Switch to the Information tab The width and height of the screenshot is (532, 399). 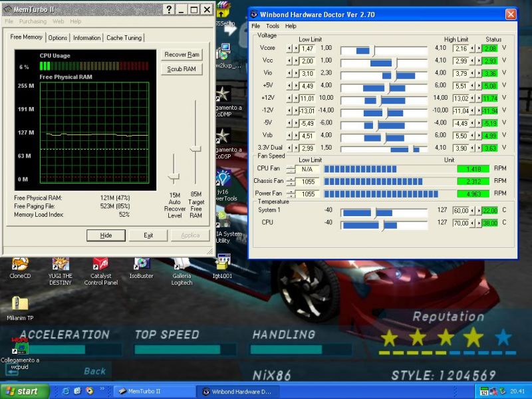87,38
